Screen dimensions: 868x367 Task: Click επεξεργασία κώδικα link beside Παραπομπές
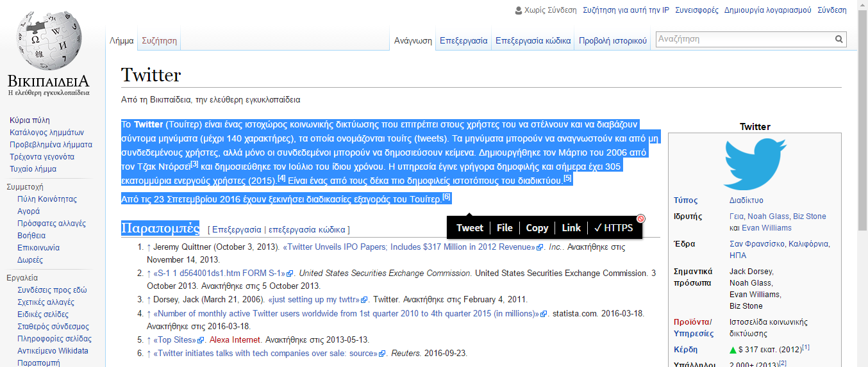click(x=306, y=229)
